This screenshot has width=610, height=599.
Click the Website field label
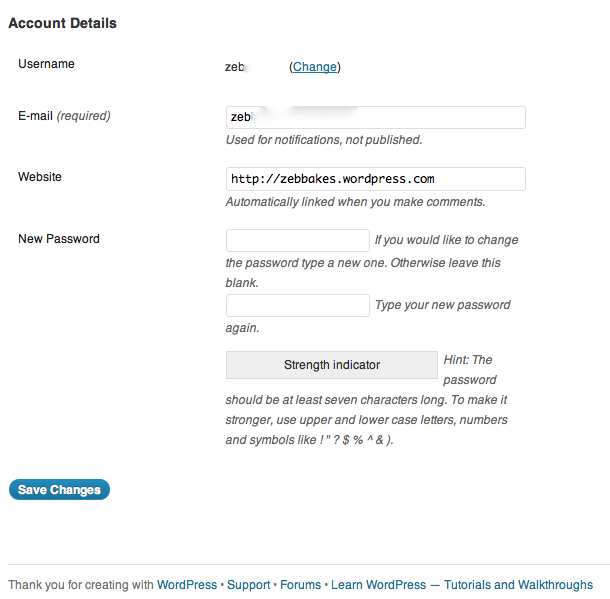pos(40,177)
